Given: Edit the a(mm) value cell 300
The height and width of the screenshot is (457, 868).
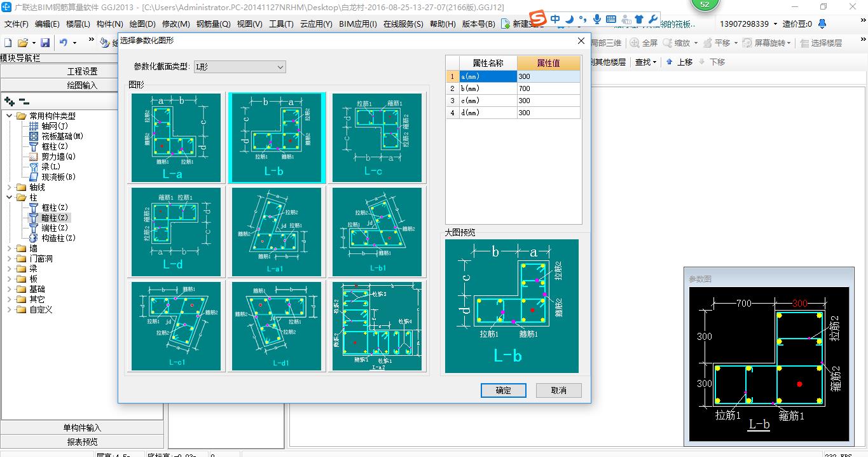Looking at the screenshot, I should pos(548,76).
